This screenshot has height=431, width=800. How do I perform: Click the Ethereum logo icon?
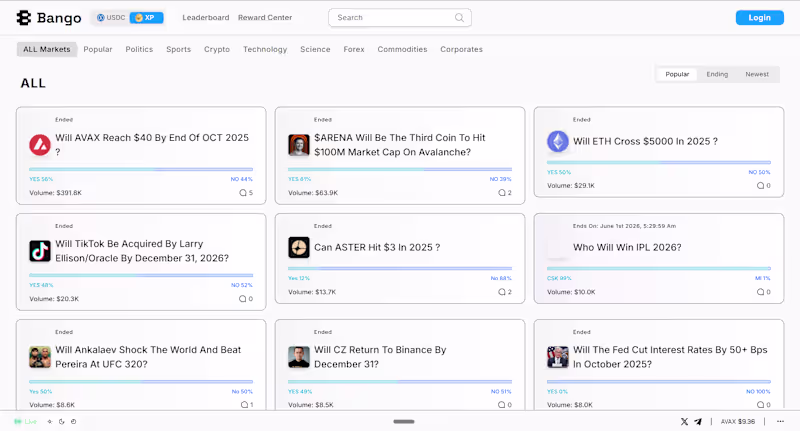coord(558,141)
